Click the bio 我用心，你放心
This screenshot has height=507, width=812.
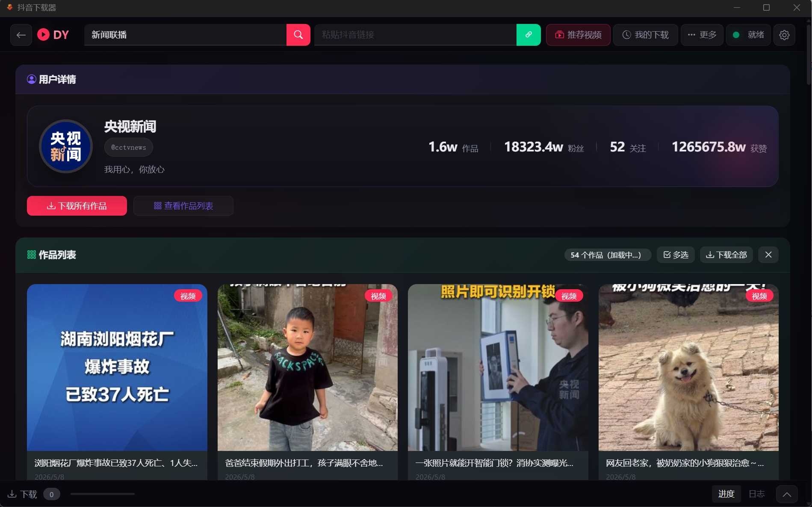click(x=134, y=169)
